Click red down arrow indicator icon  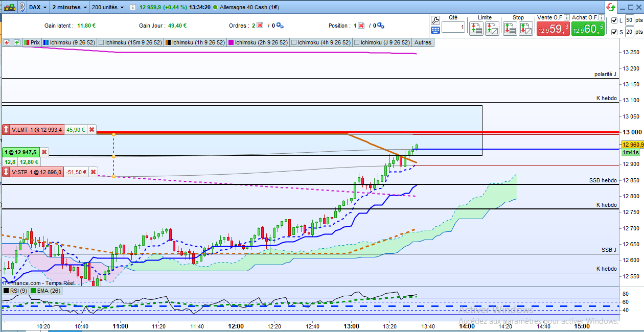coord(7,42)
